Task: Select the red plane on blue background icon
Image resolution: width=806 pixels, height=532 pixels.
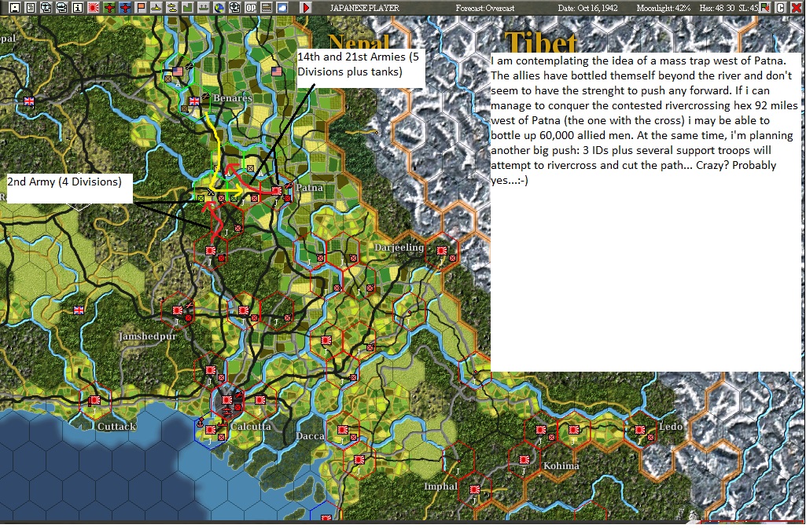Action: [125, 7]
